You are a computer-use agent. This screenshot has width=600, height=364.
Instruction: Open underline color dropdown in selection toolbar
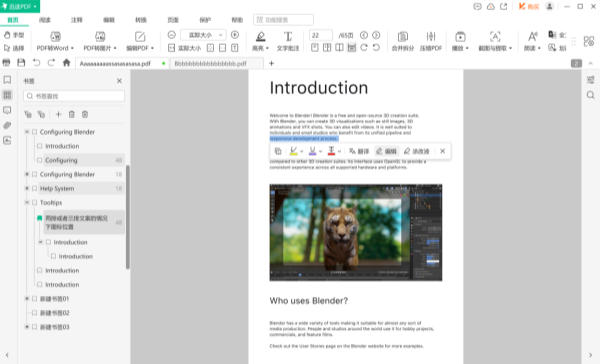point(321,151)
